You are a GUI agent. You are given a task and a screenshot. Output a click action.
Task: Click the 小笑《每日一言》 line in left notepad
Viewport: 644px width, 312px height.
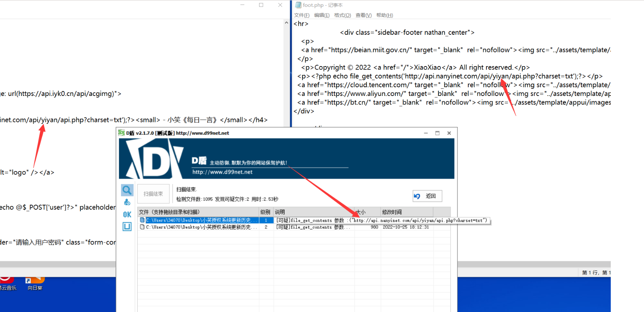coord(134,120)
